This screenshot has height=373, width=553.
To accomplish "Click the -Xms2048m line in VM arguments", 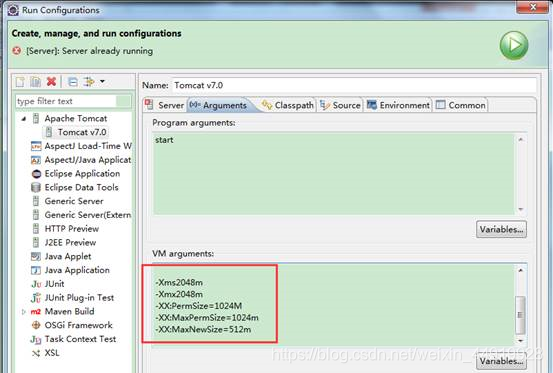I will [179, 282].
